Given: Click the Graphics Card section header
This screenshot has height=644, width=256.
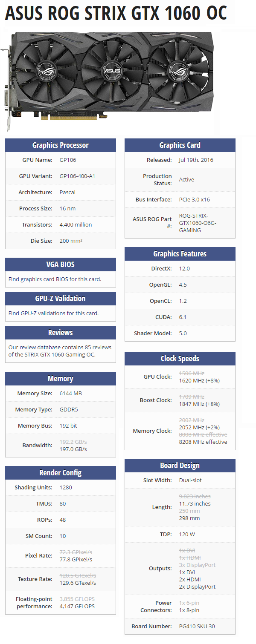Looking at the screenshot, I should [x=180, y=145].
